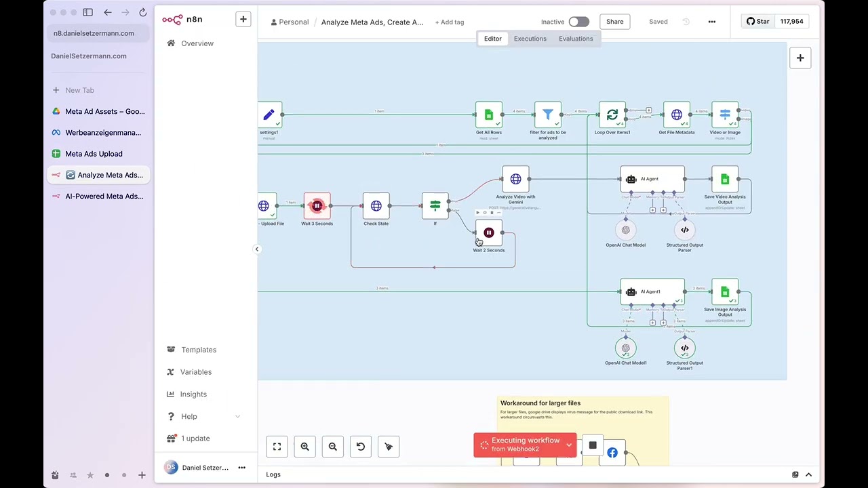
Task: Create new item with n8n plus button
Action: (x=243, y=19)
